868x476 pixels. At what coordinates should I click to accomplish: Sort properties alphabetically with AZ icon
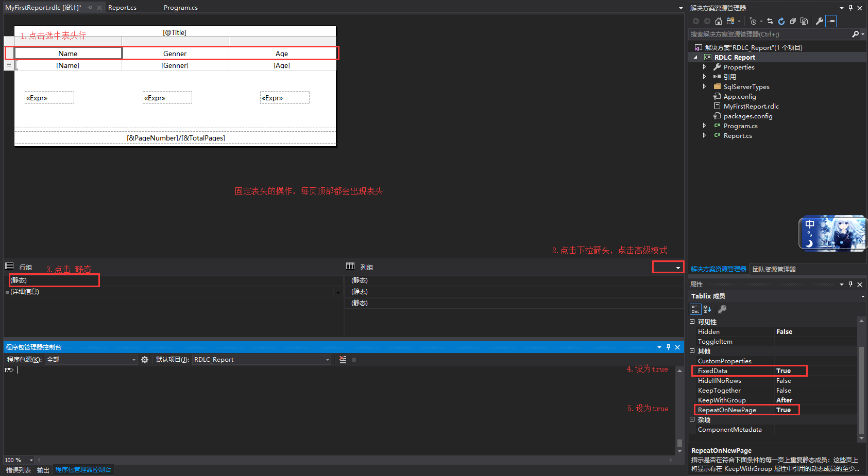click(706, 309)
